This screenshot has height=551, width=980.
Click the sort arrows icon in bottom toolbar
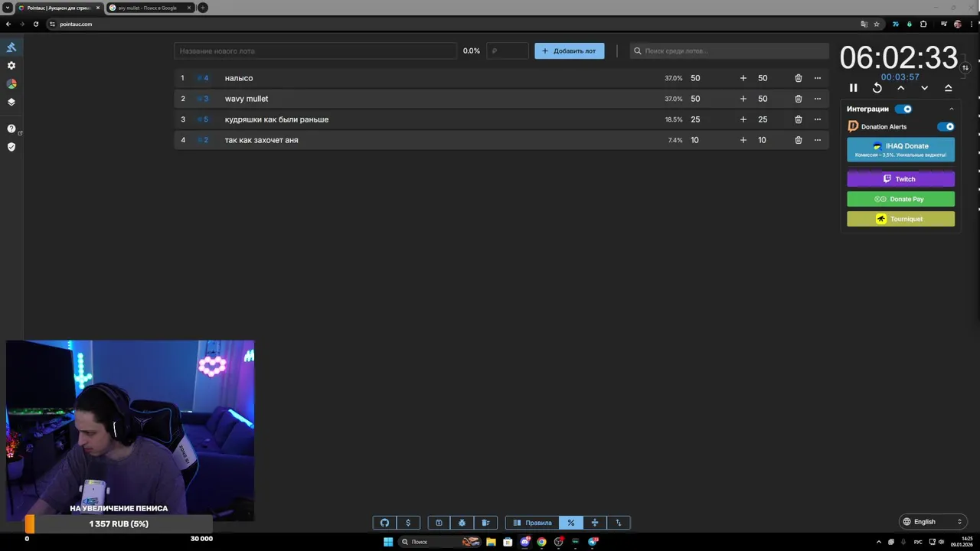click(x=618, y=523)
